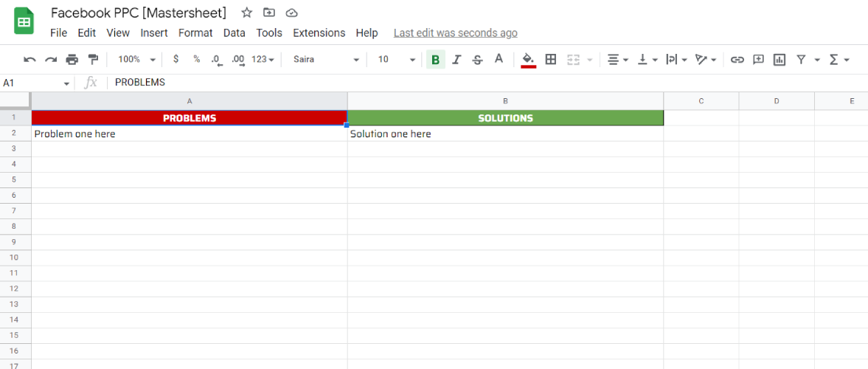The image size is (868, 369).
Task: Click the Name box showing A1
Action: tap(37, 83)
